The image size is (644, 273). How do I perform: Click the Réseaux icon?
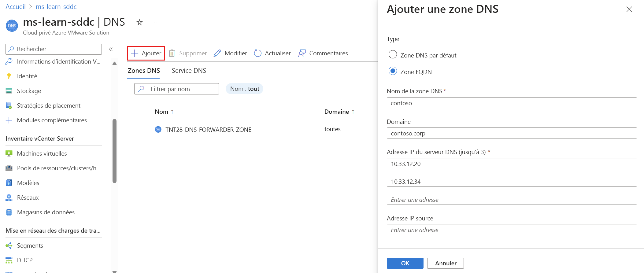click(9, 197)
